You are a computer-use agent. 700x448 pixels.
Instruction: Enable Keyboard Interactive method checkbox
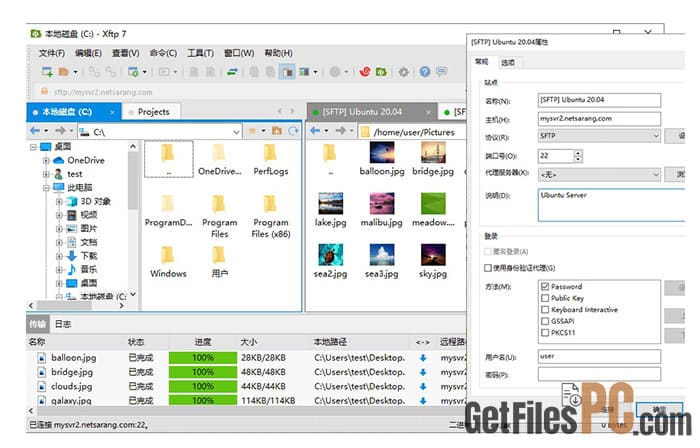pyautogui.click(x=545, y=310)
